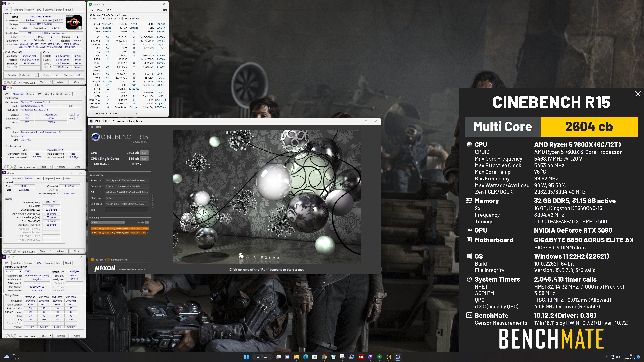Open the Chat icon in the taskbar

coord(287,357)
